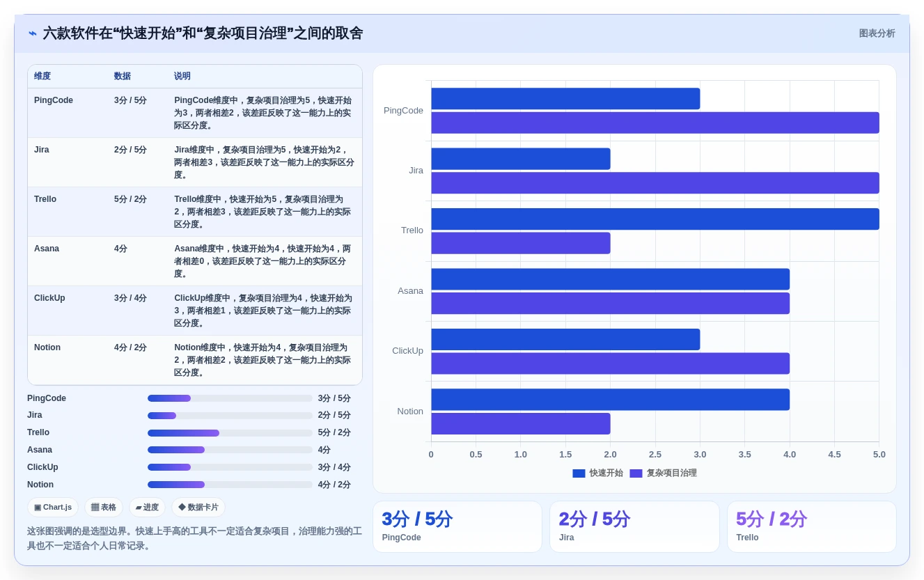Click the 数据 column header
The image size is (924, 580).
pos(123,76)
